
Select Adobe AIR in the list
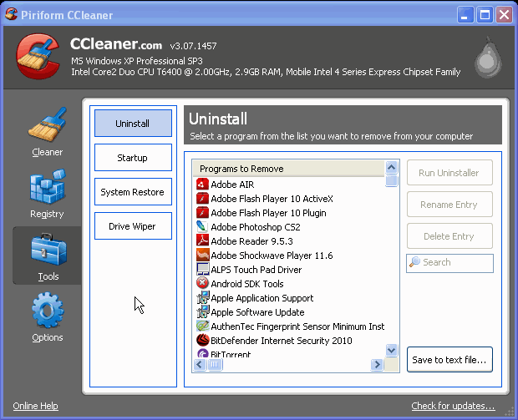tap(232, 185)
